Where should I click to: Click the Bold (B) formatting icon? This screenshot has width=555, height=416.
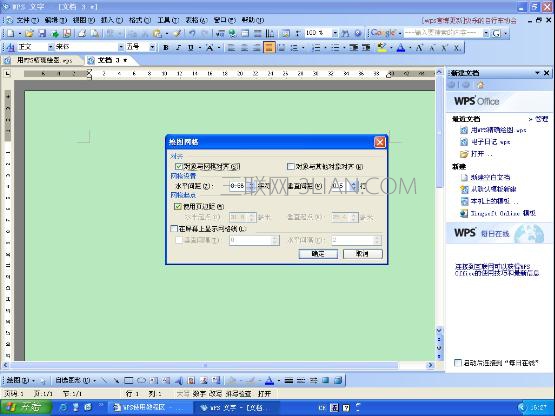coord(165,47)
